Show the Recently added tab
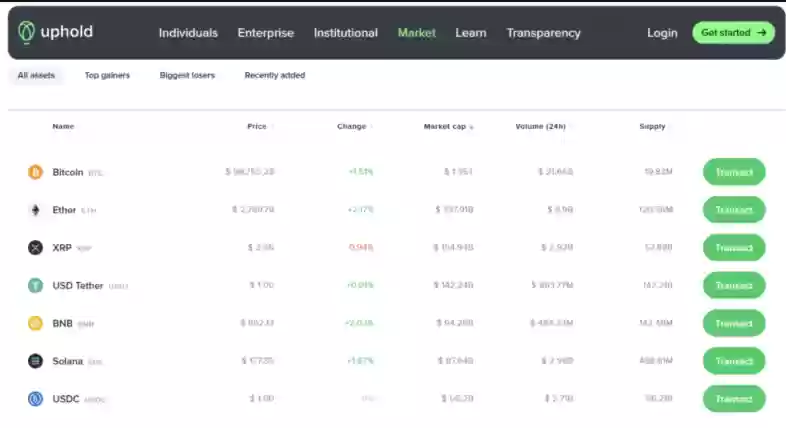This screenshot has width=786, height=428. pos(275,75)
